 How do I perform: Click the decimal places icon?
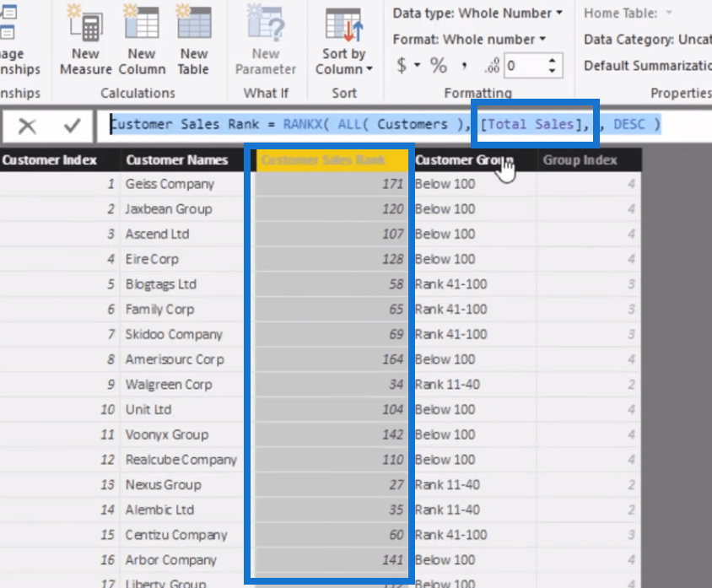point(492,67)
